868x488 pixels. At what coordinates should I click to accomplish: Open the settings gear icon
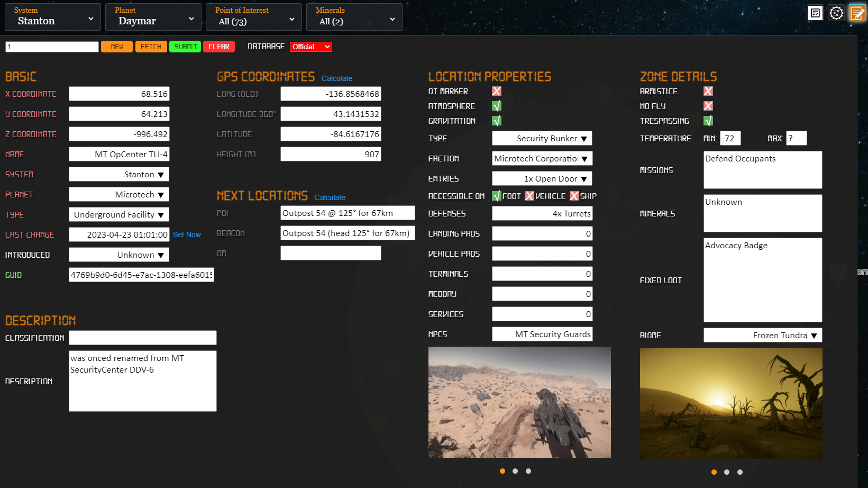click(x=836, y=13)
